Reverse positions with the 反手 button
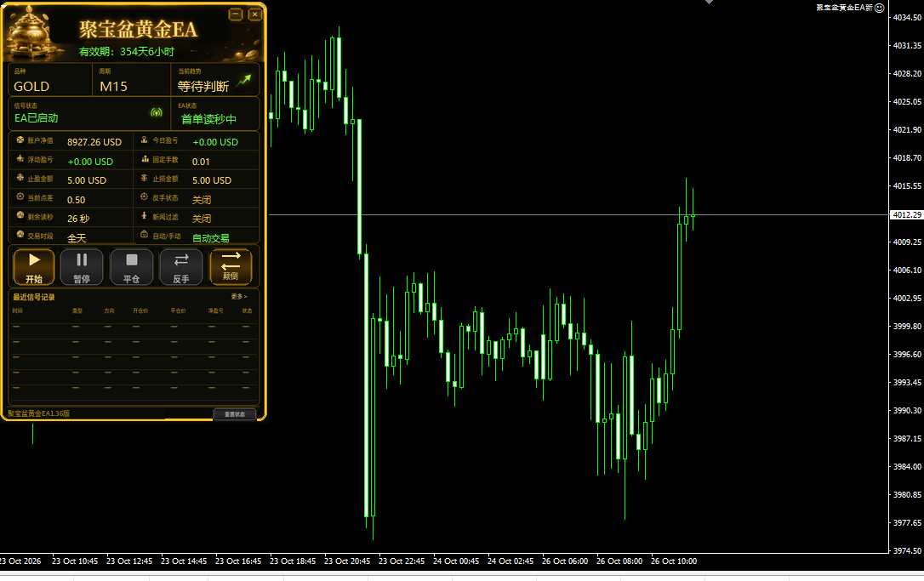The height and width of the screenshot is (581, 924). click(x=181, y=267)
